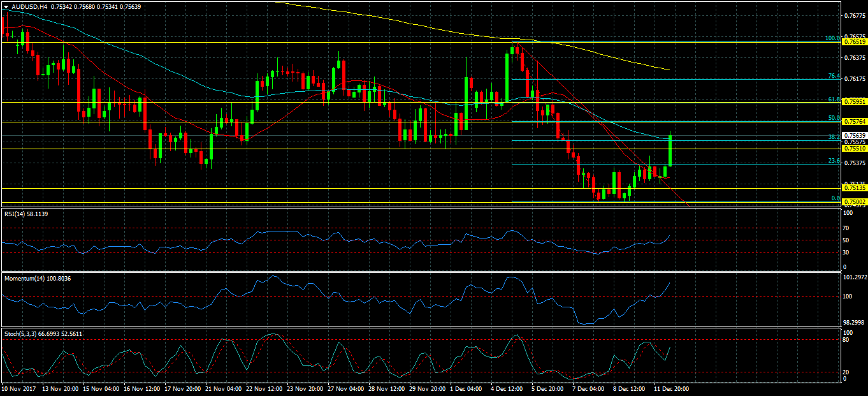Select the 0.75510 yellow price tag
Image resolution: width=868 pixels, height=396 pixels.
coord(854,149)
